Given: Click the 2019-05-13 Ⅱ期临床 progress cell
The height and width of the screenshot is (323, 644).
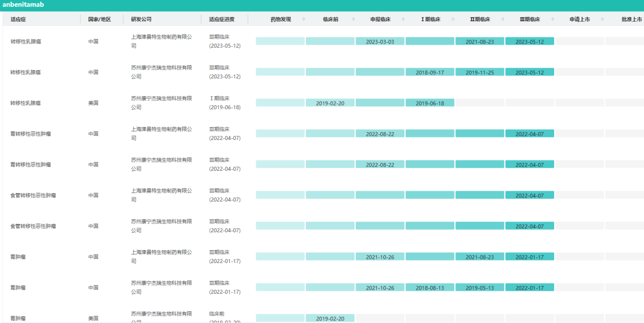Looking at the screenshot, I should click(x=480, y=288).
